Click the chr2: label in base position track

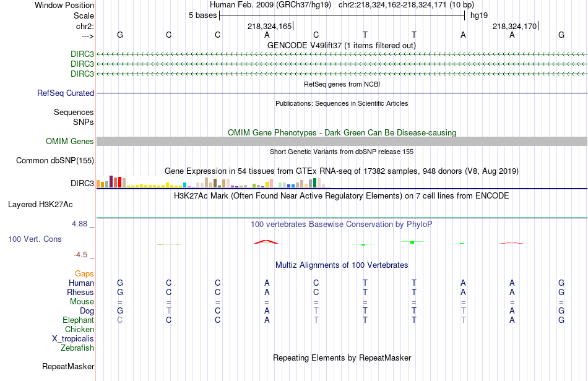85,26
